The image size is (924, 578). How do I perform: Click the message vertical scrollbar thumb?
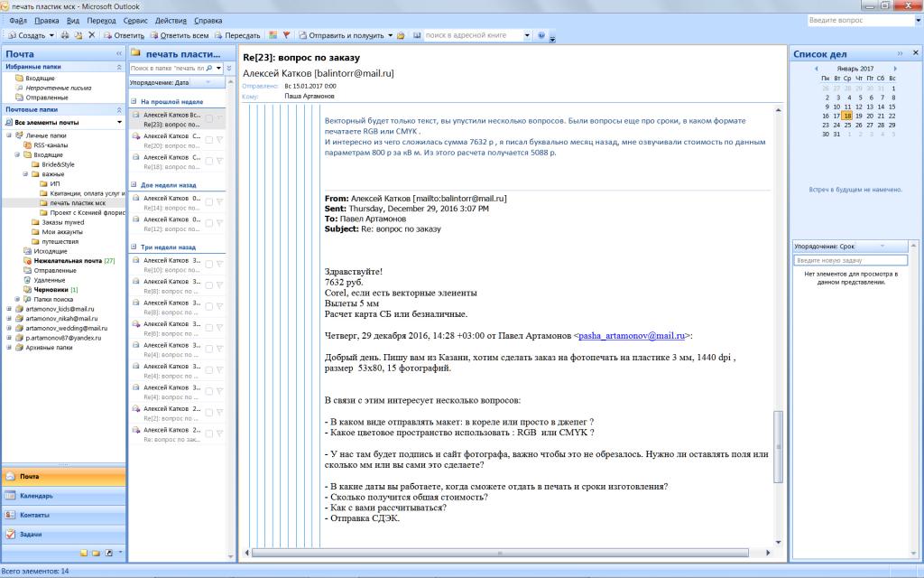(778, 447)
